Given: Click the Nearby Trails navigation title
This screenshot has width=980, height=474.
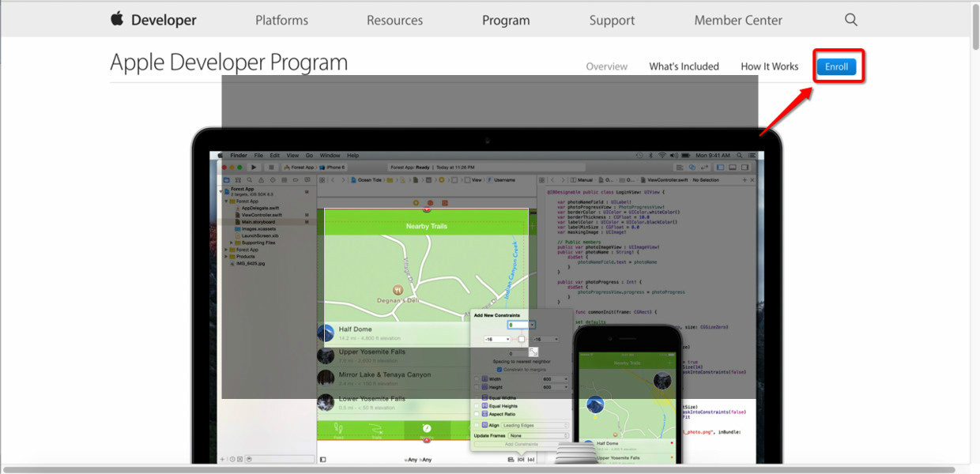Looking at the screenshot, I should pyautogui.click(x=427, y=226).
